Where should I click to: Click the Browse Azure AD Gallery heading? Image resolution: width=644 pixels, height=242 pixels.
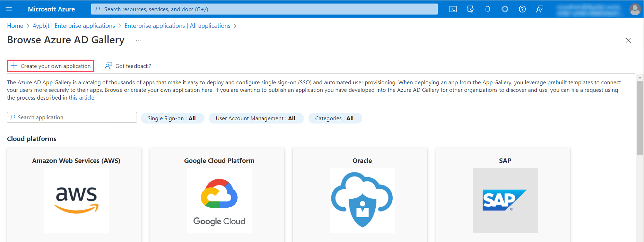[66, 40]
